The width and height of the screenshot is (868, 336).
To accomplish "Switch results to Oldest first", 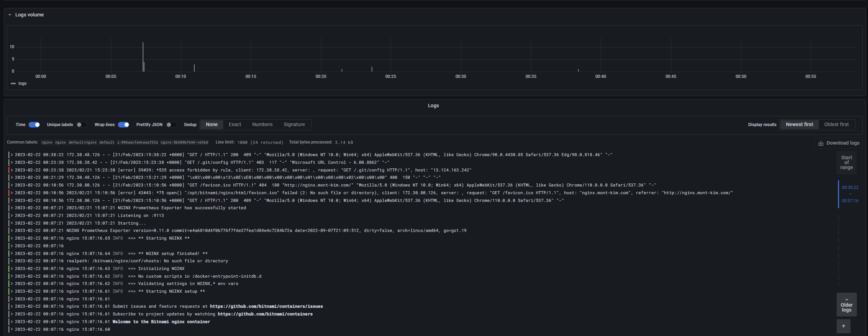I will pyautogui.click(x=836, y=124).
